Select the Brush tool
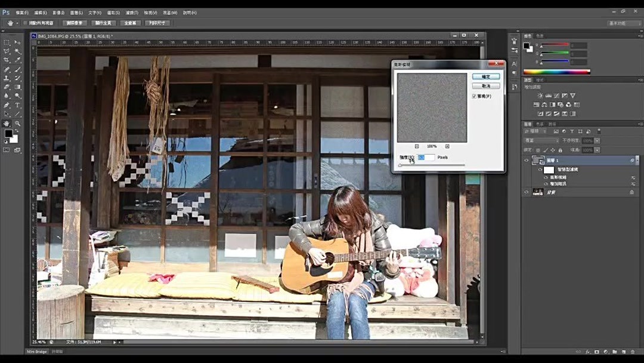Image resolution: width=644 pixels, height=363 pixels. 17,70
